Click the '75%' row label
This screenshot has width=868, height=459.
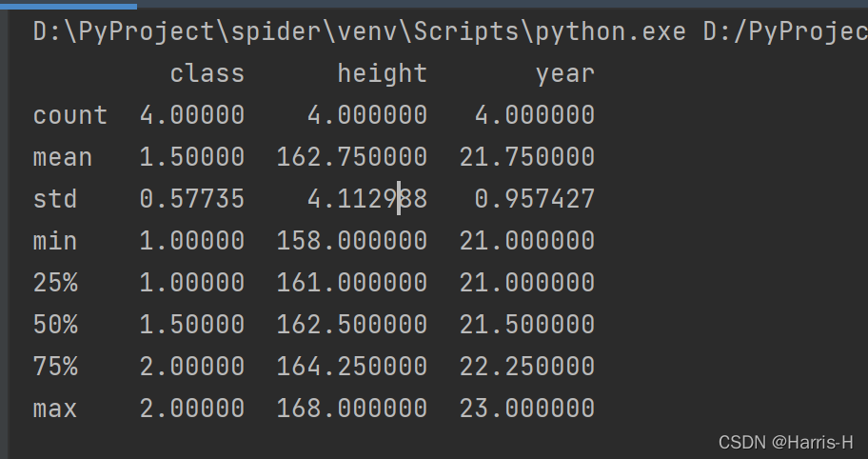(55, 366)
